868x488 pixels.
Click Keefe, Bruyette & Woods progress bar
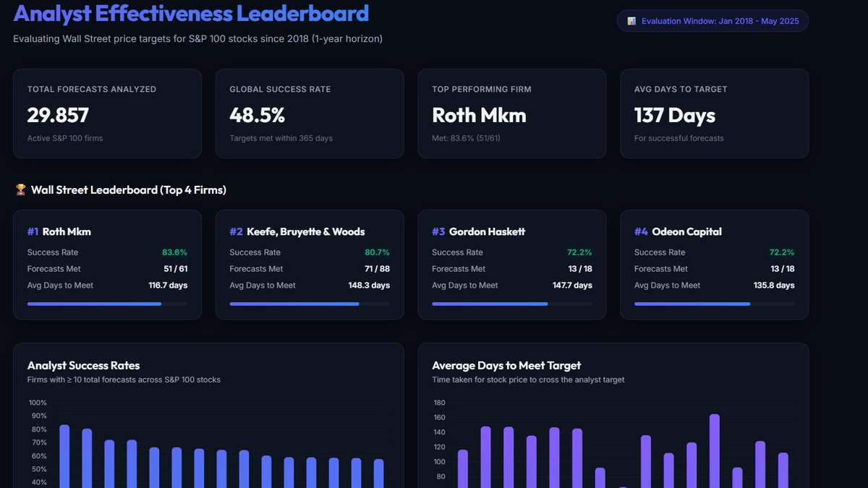tap(310, 304)
